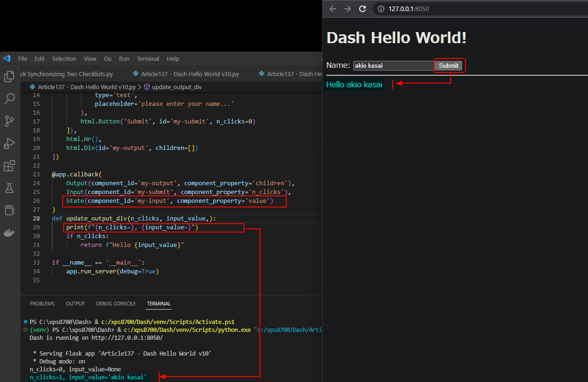The image size is (588, 382).
Task: Click the browser forward arrow
Action: tap(348, 9)
